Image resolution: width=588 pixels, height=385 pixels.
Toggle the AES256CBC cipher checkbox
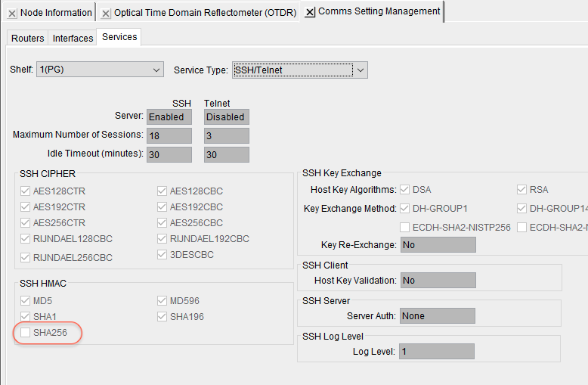tap(162, 222)
